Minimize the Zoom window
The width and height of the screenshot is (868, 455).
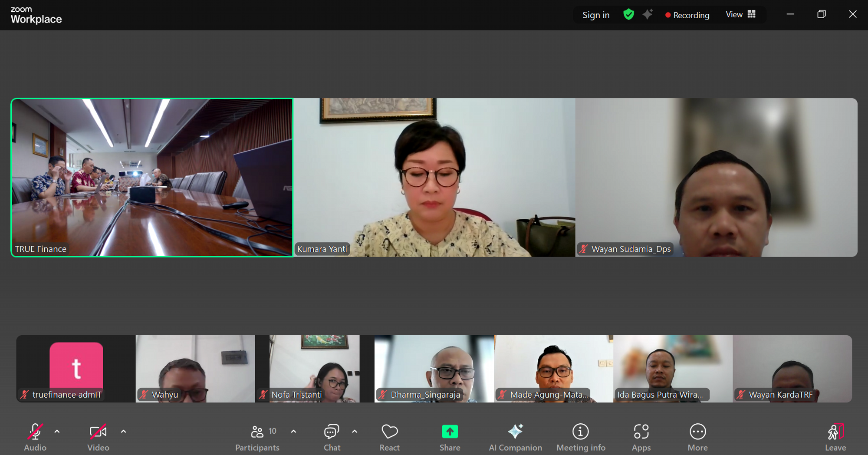[790, 14]
